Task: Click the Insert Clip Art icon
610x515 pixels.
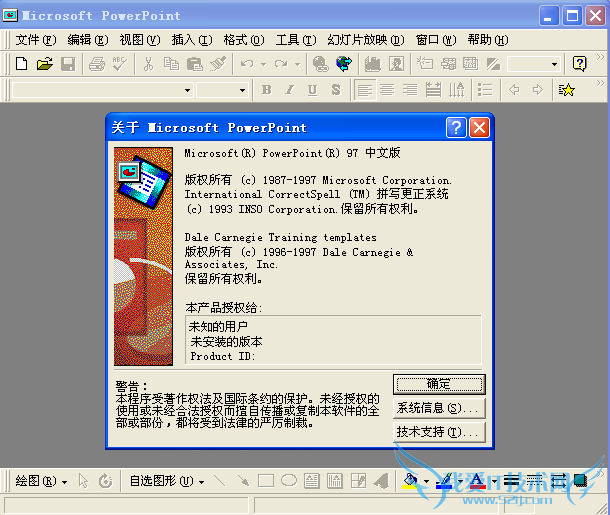Action: coord(396,64)
